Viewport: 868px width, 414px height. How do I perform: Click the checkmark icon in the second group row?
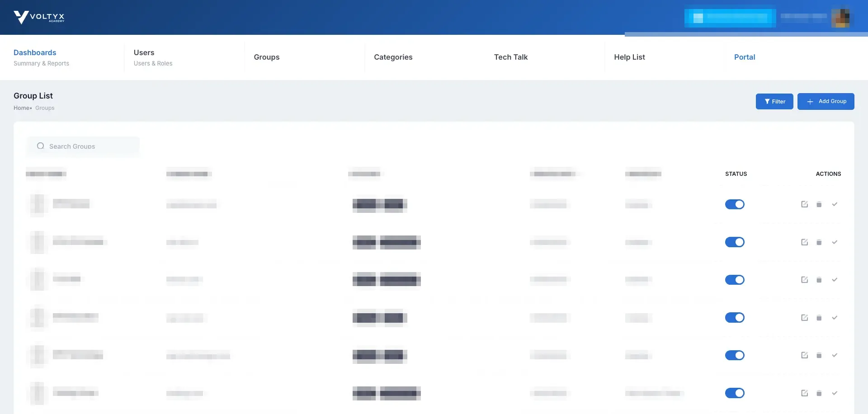tap(835, 242)
